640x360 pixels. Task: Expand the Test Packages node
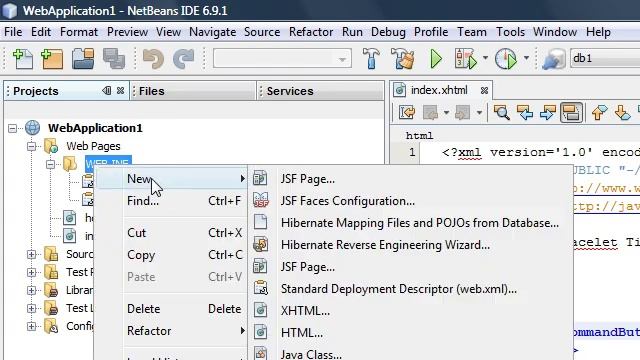[x=31, y=272]
